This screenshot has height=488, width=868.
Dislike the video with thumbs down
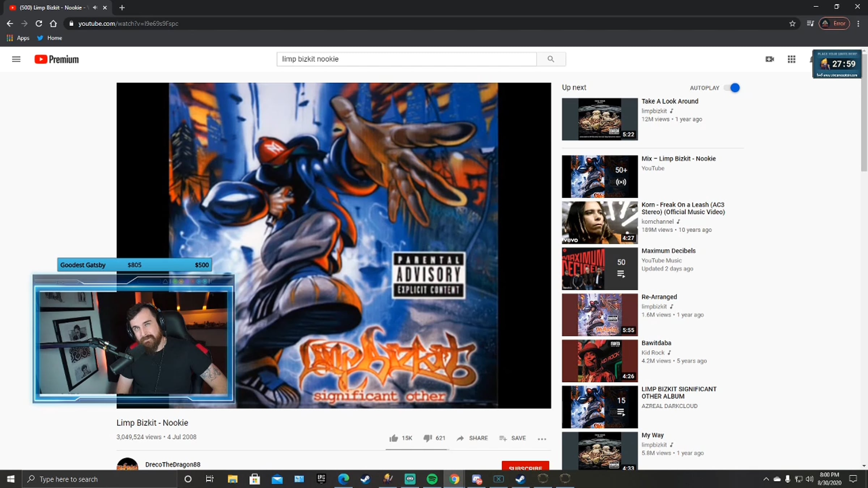(x=428, y=438)
